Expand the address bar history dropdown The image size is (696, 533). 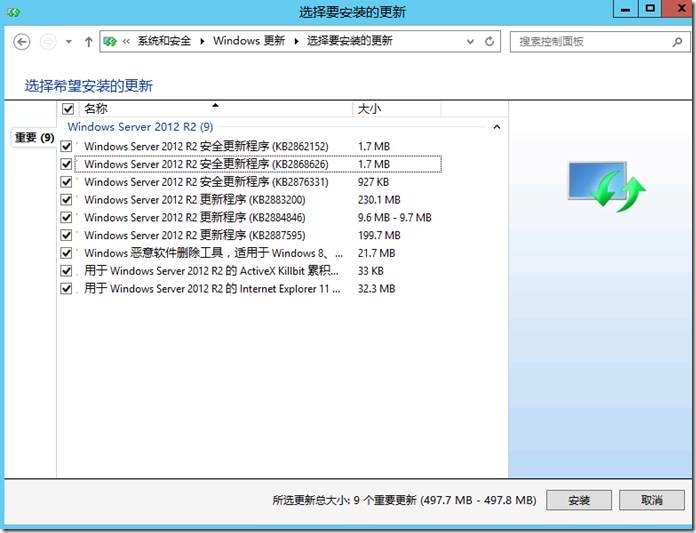pos(470,42)
